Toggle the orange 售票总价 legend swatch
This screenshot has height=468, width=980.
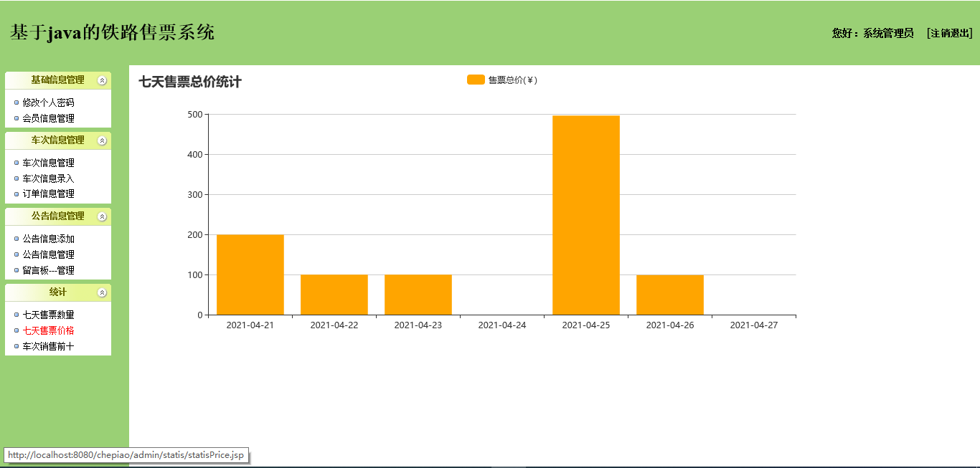coord(476,80)
